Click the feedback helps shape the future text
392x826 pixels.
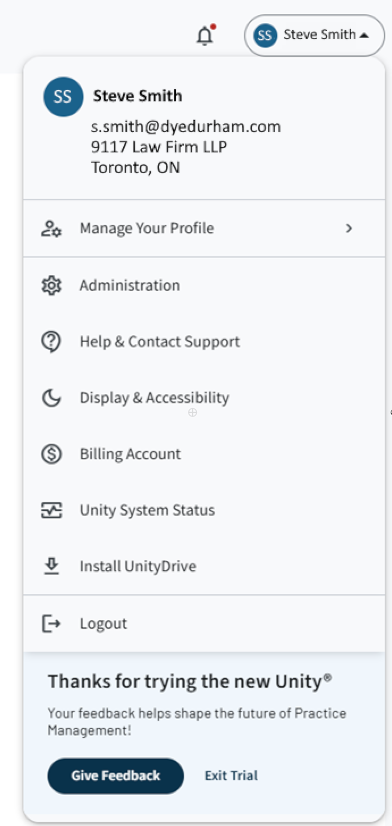[x=197, y=722]
